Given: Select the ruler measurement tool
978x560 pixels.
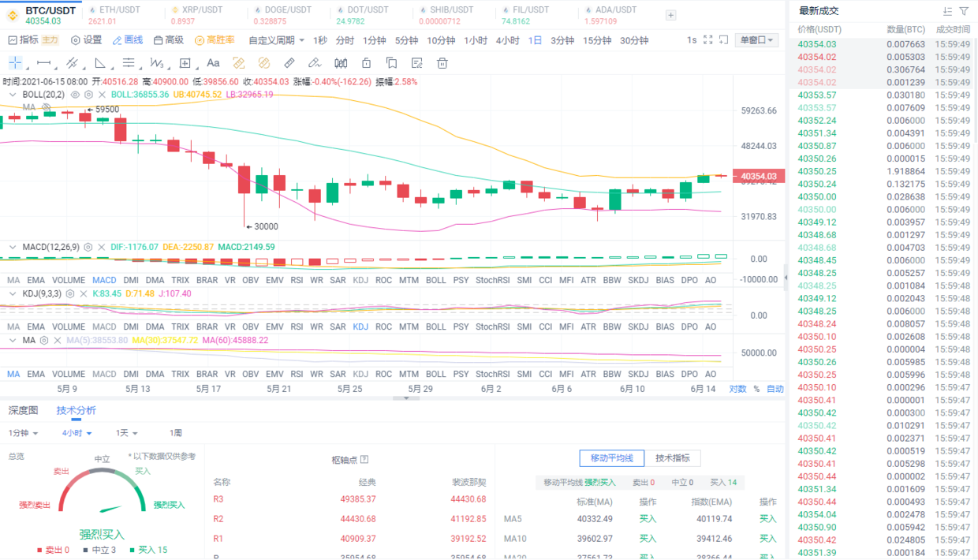Looking at the screenshot, I should point(289,63).
